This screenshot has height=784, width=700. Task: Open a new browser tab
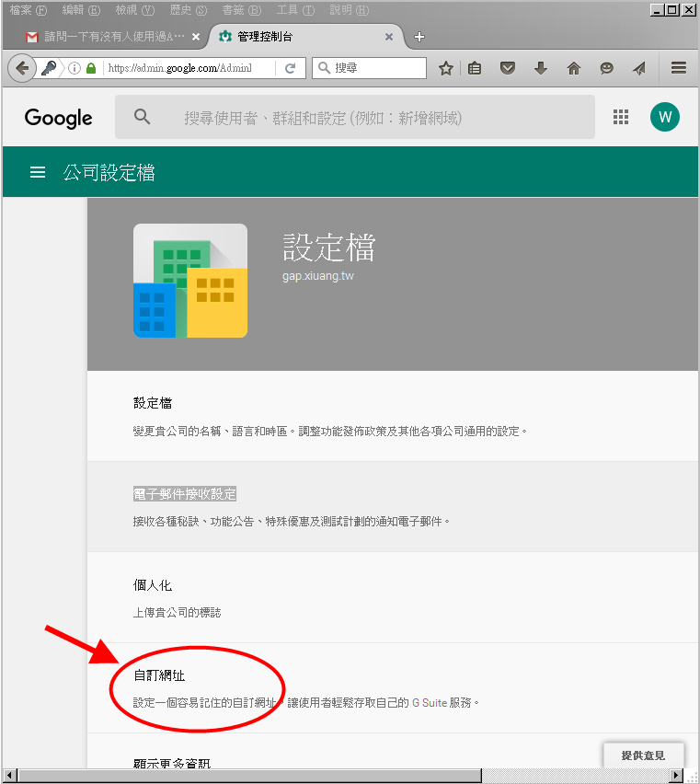pos(419,37)
